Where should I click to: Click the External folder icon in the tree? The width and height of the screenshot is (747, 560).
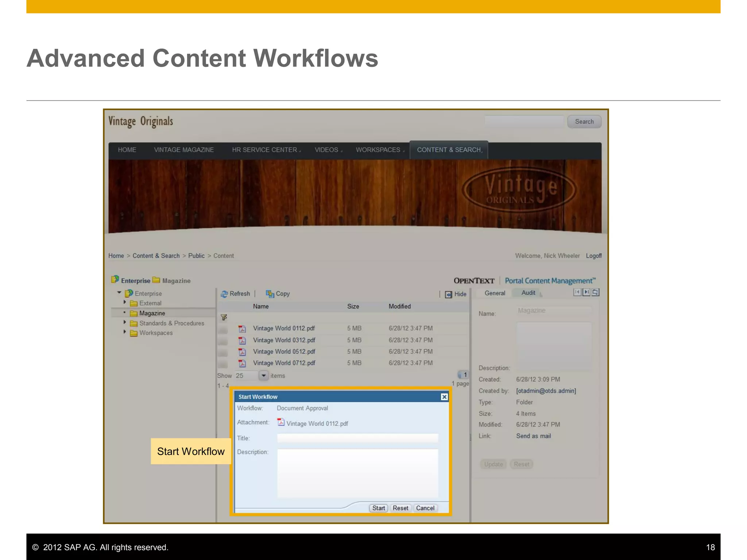(133, 303)
